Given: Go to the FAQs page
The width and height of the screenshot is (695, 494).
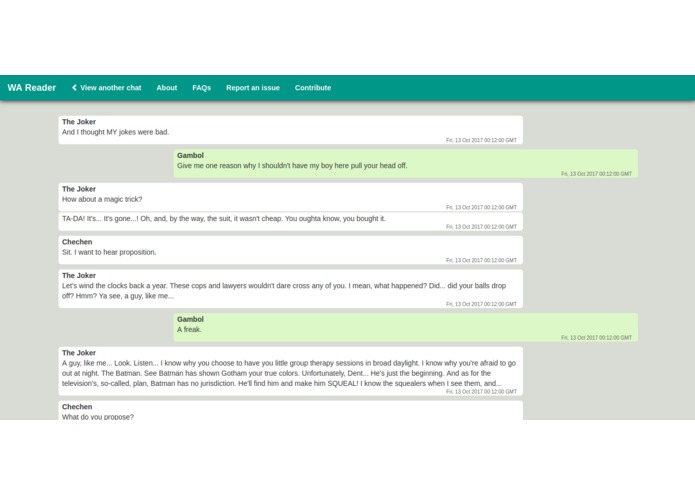Looking at the screenshot, I should [202, 88].
